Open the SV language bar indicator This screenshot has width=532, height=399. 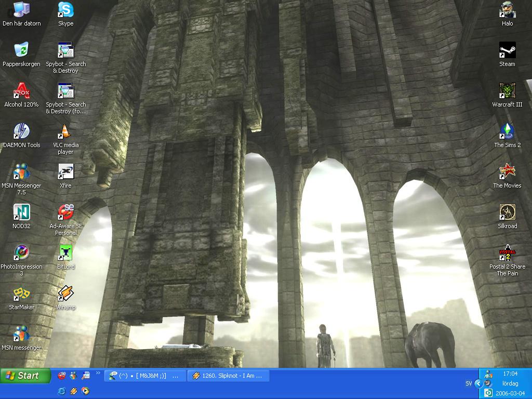469,383
